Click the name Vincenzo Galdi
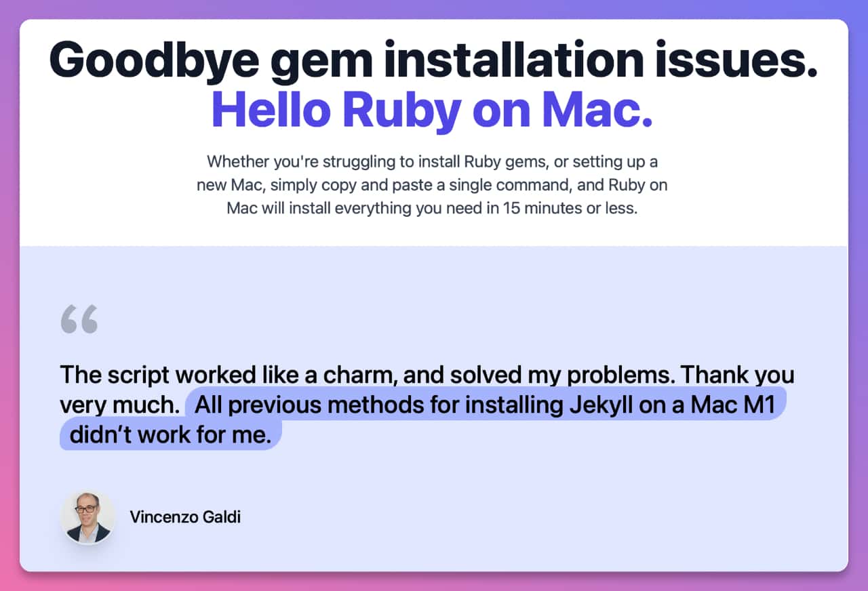The height and width of the screenshot is (591, 868). (x=185, y=518)
